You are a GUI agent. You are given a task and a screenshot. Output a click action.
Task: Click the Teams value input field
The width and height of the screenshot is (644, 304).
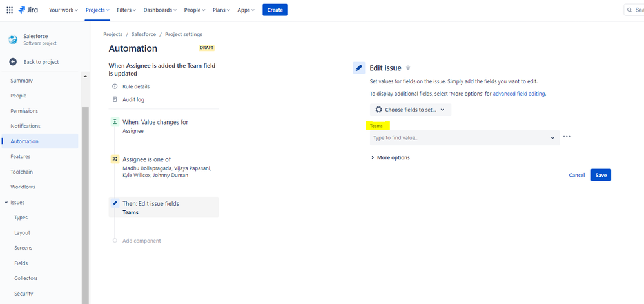(465, 138)
